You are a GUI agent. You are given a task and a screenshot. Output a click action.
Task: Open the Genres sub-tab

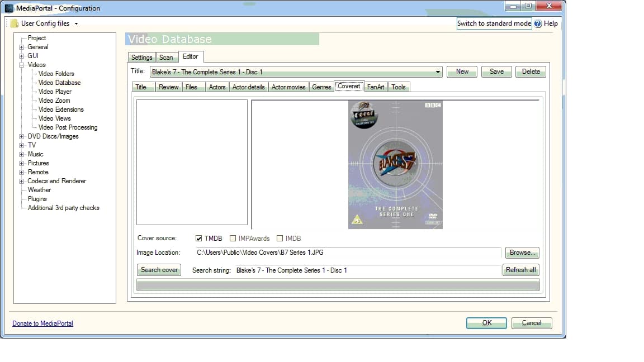pyautogui.click(x=321, y=87)
